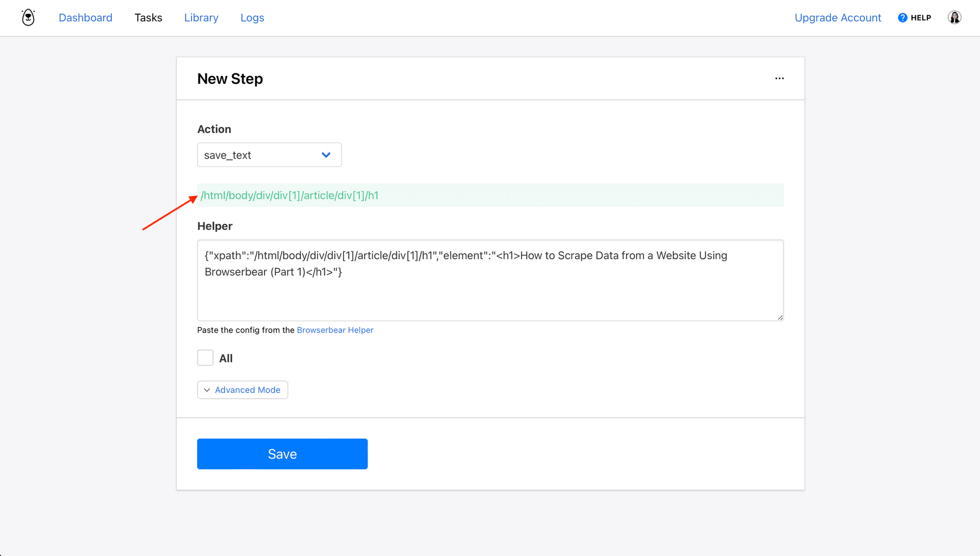The image size is (980, 556).
Task: Click the Upgrade Account link
Action: (x=838, y=17)
